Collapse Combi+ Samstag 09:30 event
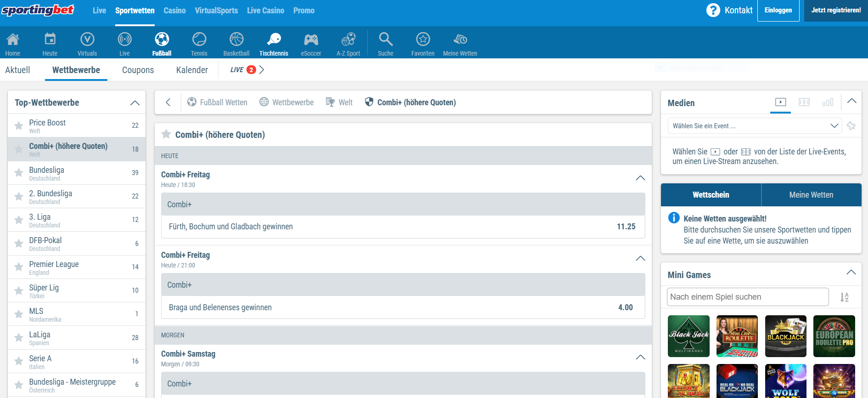This screenshot has width=868, height=398. (640, 358)
